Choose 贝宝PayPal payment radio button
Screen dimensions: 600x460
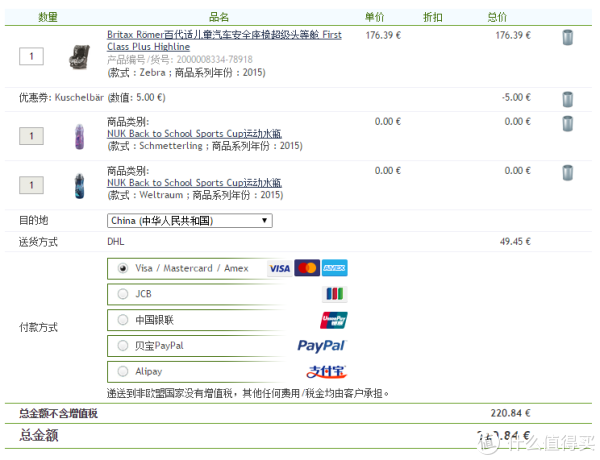[122, 346]
